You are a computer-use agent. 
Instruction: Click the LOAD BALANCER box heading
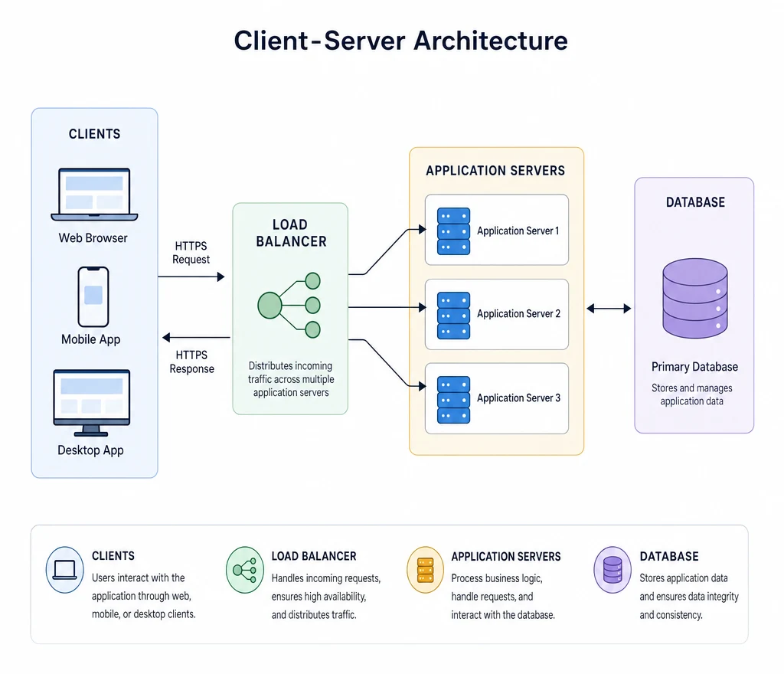[291, 233]
